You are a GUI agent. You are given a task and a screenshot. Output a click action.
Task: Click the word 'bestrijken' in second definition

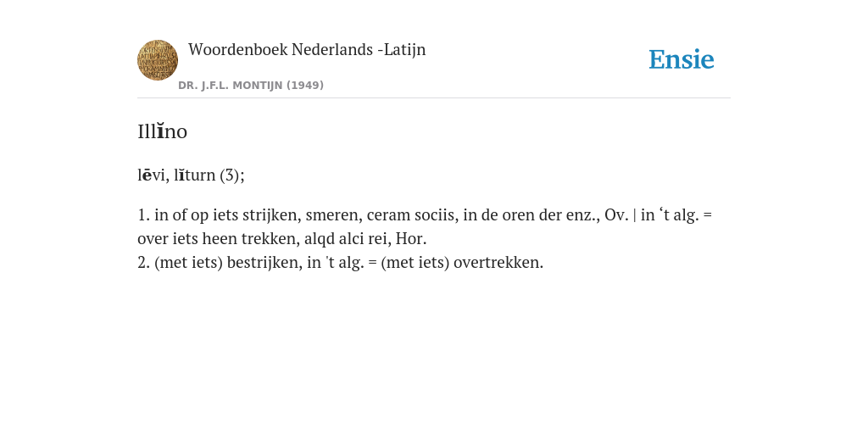click(x=264, y=263)
